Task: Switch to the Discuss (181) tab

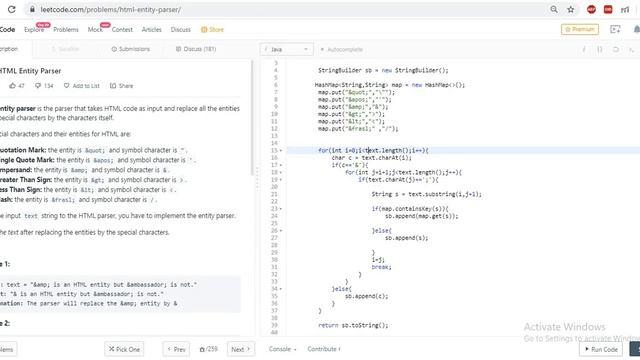Action: (x=196, y=49)
